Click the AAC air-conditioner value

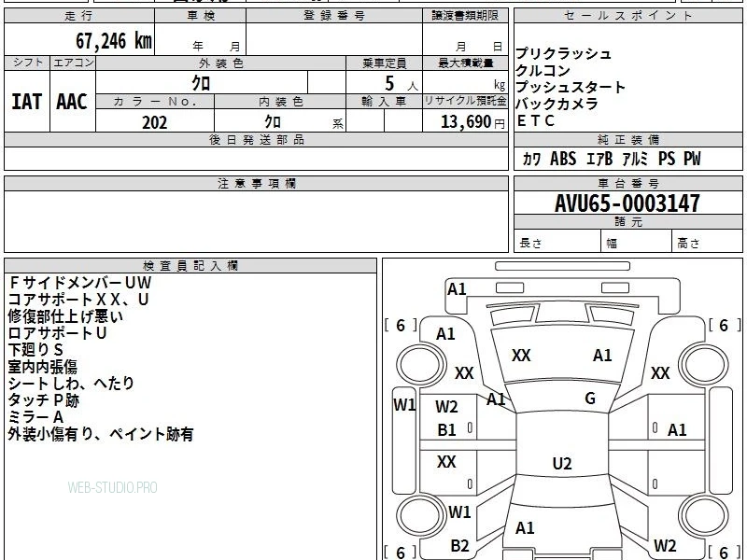pos(72,102)
